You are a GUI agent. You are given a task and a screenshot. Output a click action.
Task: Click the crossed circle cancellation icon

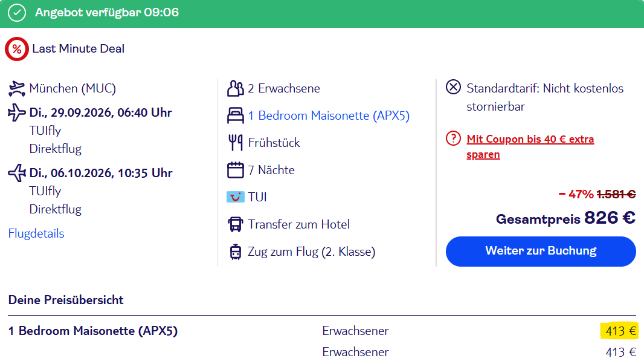click(x=454, y=87)
